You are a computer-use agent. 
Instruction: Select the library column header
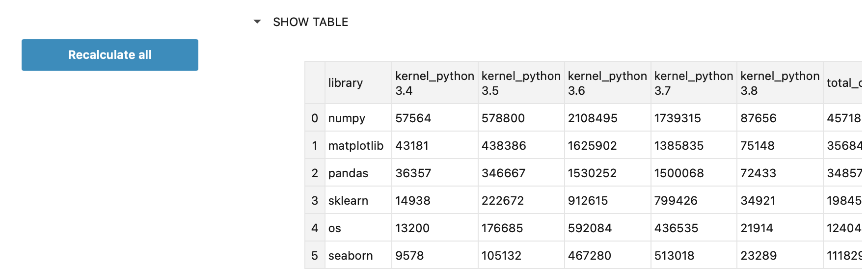coord(346,83)
